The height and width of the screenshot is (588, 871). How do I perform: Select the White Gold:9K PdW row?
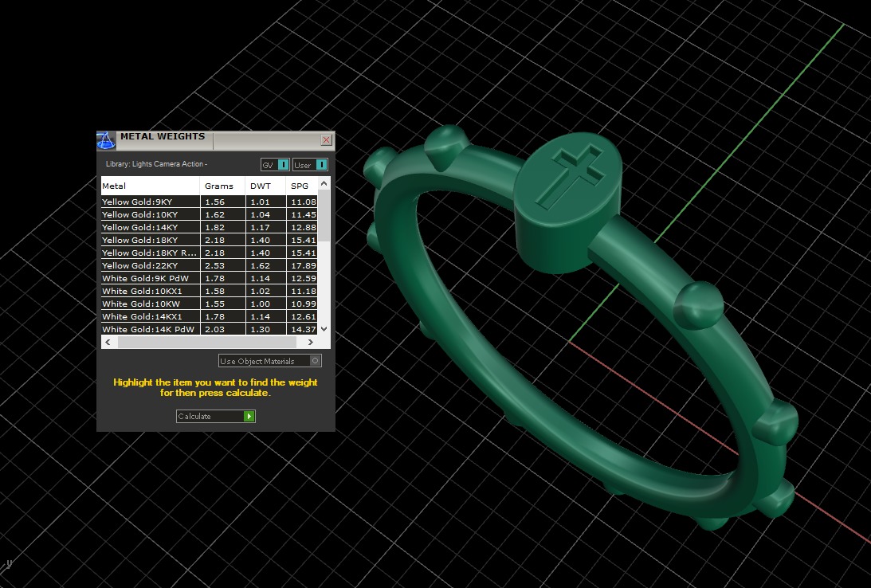pos(209,278)
